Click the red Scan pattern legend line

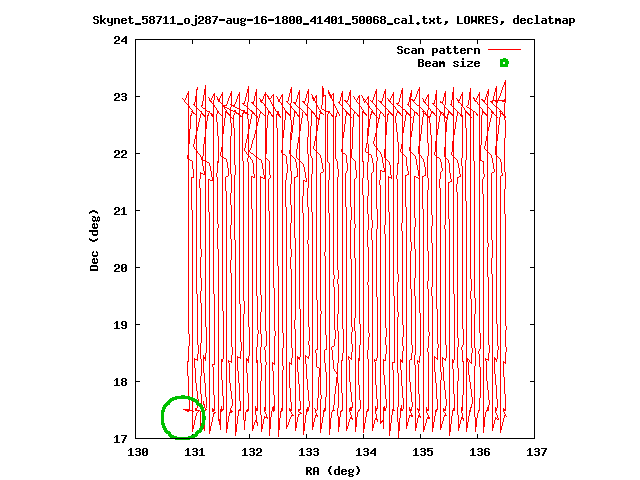coord(504,50)
